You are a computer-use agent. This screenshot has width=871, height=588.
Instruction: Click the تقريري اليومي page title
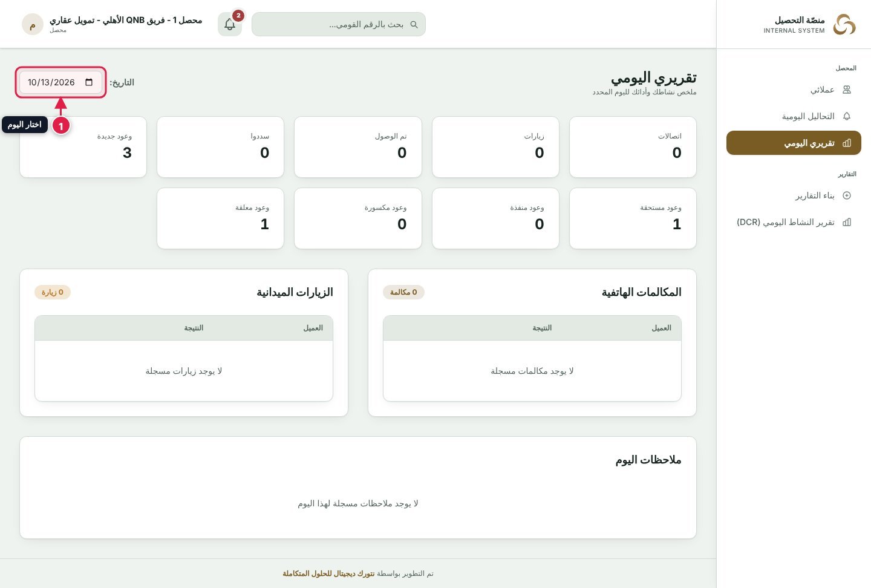click(x=654, y=78)
